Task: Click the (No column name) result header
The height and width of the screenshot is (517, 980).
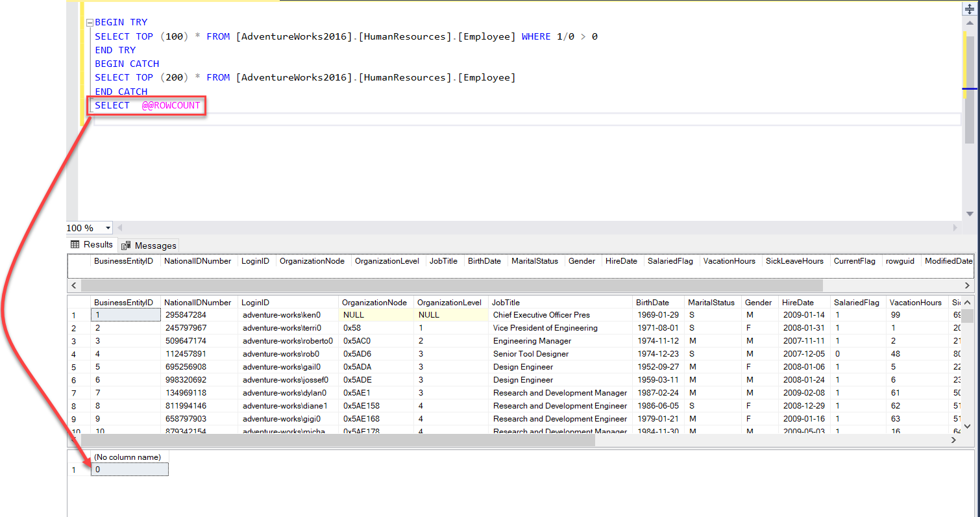Action: click(x=128, y=457)
